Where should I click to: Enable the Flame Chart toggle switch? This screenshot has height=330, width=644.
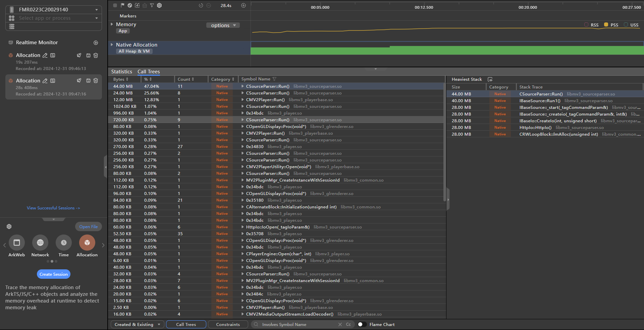pyautogui.click(x=362, y=324)
